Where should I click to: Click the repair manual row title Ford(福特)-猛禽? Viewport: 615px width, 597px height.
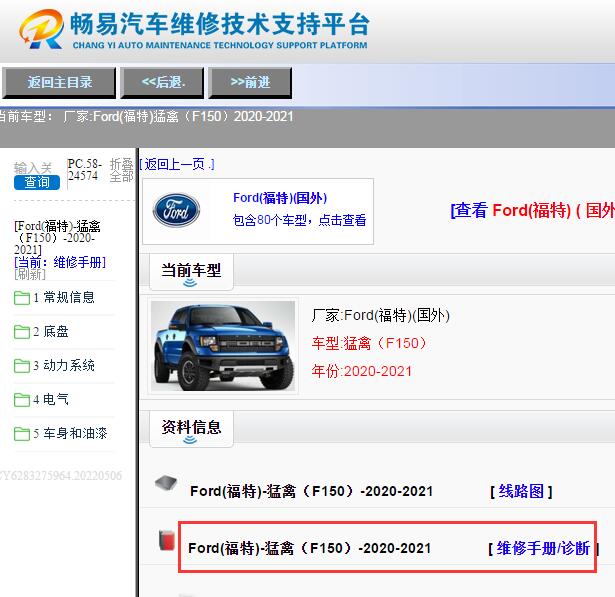click(x=309, y=548)
